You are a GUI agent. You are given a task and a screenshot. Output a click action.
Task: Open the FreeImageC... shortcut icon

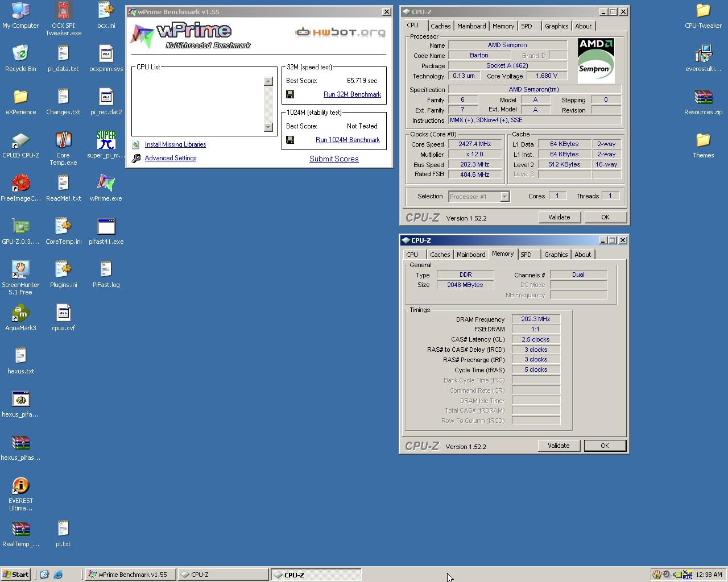pyautogui.click(x=20, y=188)
